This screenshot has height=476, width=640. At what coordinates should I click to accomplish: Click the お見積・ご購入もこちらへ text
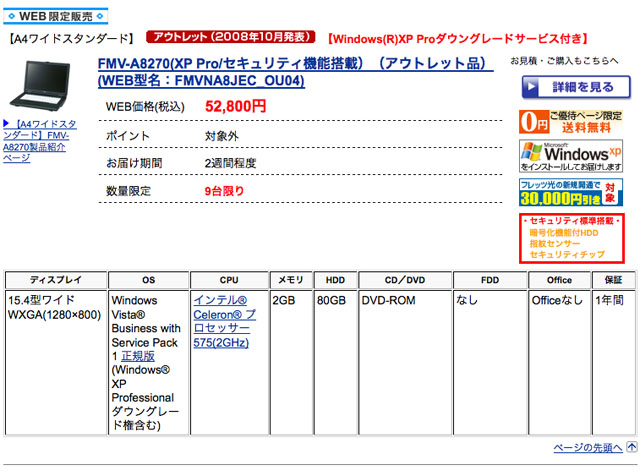click(x=564, y=61)
